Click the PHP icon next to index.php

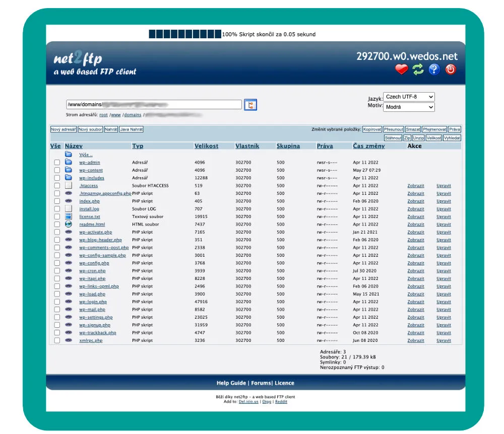click(69, 200)
